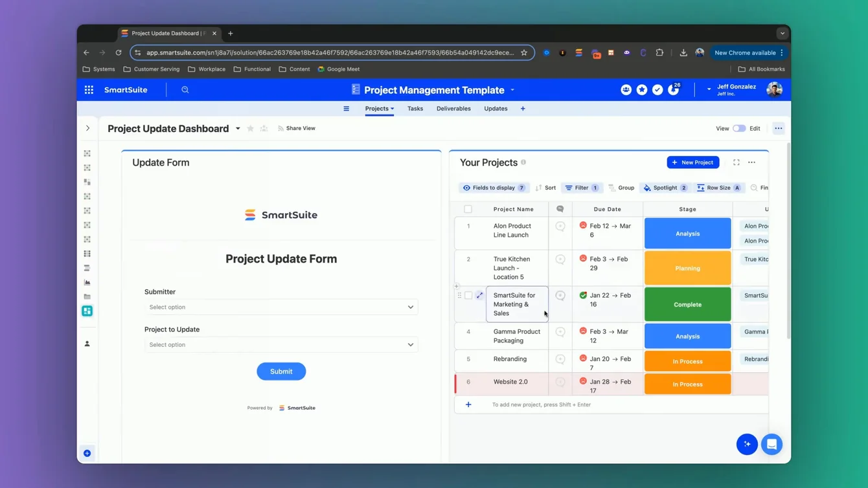Open the Submitter select dropdown
This screenshot has height=488, width=868.
(x=281, y=307)
